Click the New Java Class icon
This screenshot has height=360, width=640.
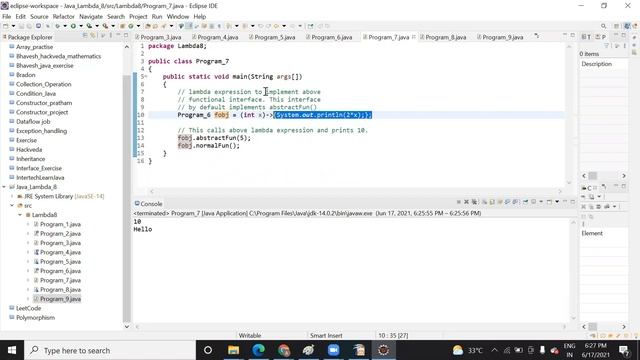click(x=131, y=26)
